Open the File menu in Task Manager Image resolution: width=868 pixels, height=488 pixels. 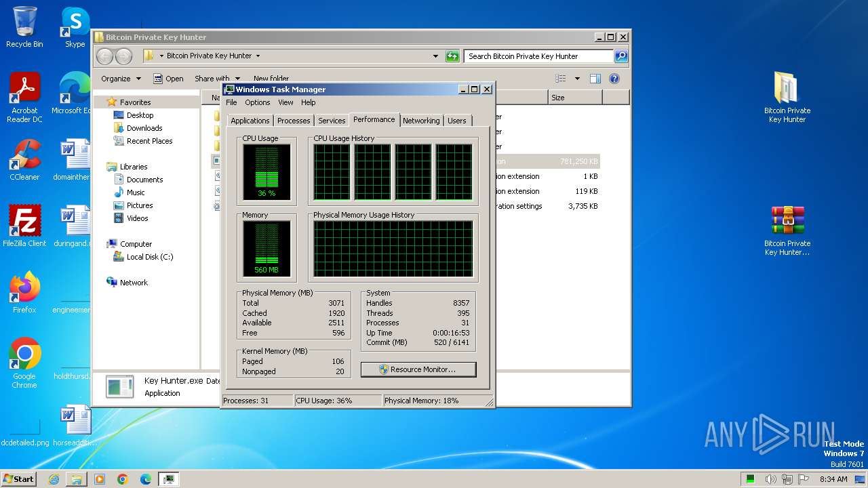pos(231,102)
